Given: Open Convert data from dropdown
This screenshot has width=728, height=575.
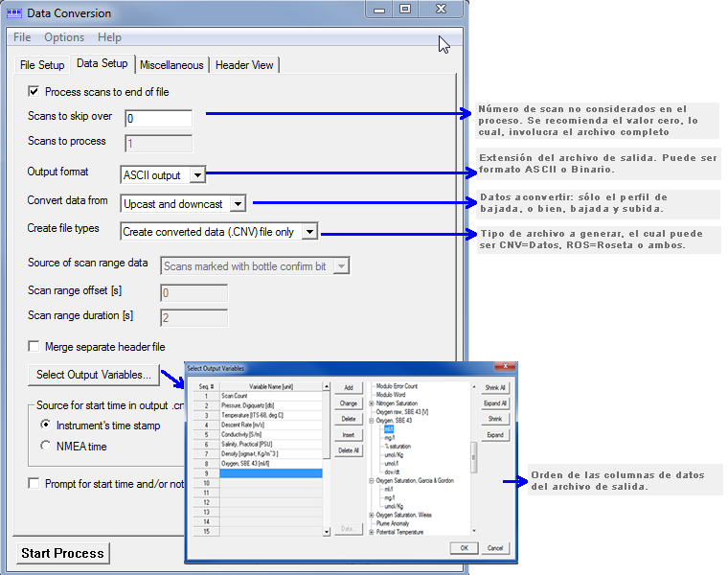Looking at the screenshot, I should [x=237, y=203].
